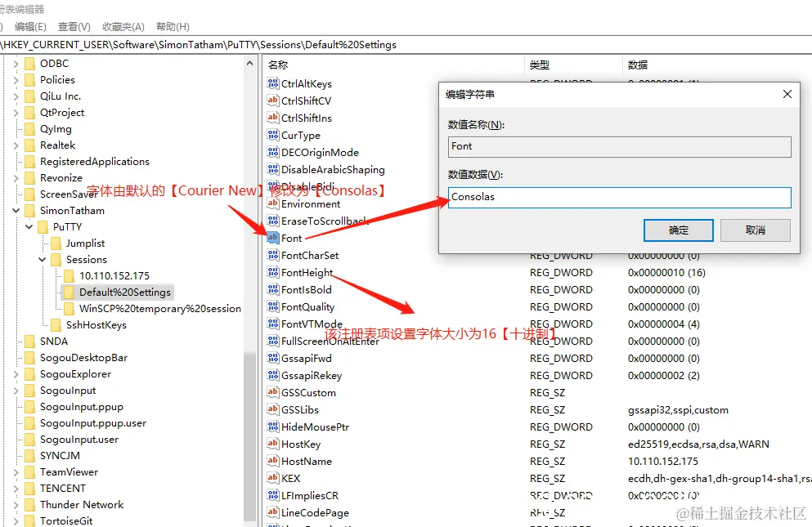This screenshot has width=812, height=527.
Task: Click GSSLibs data gssapi32,sspi,custom
Action: (678, 410)
